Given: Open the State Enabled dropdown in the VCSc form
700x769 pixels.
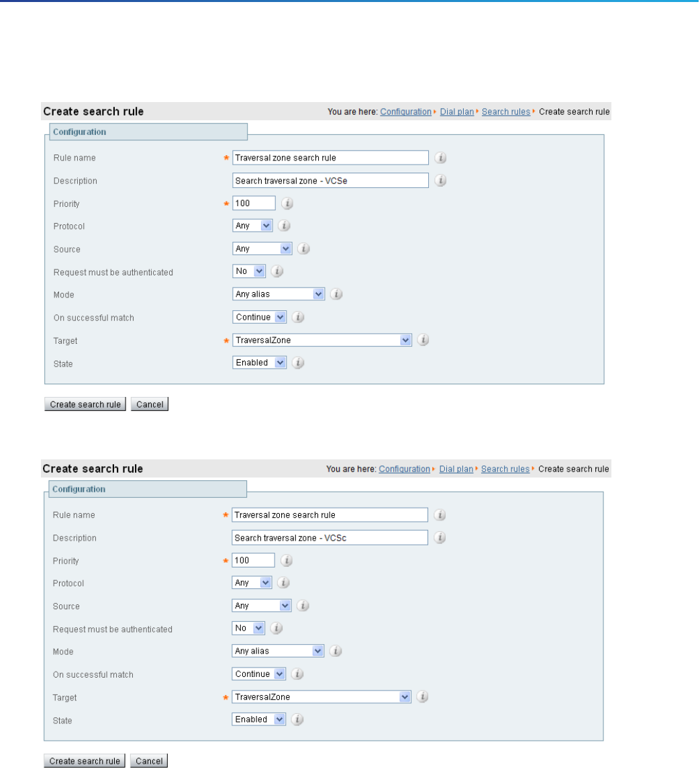Looking at the screenshot, I should (x=259, y=719).
